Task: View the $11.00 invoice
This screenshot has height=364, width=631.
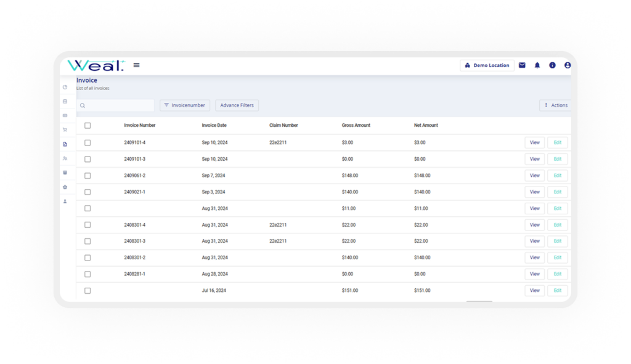Action: coord(534,208)
